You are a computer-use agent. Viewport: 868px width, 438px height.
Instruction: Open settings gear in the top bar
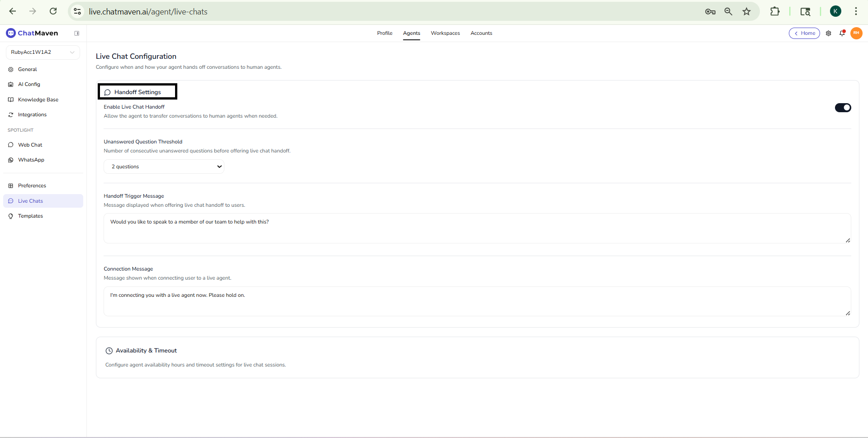click(829, 33)
